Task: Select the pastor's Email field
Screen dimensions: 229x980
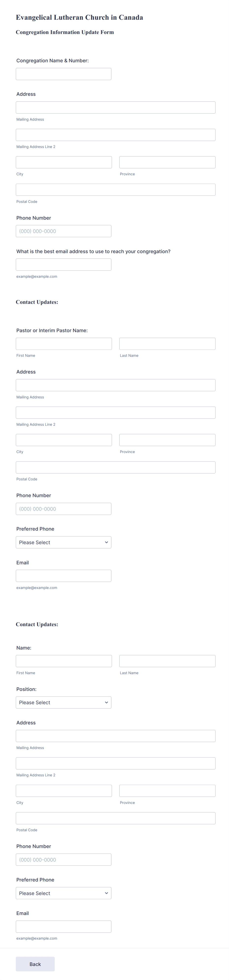Action: coord(63,576)
